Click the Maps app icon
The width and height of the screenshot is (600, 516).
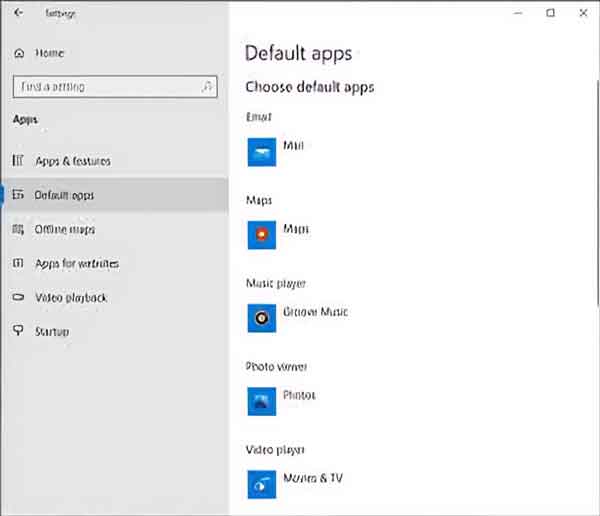pos(262,235)
